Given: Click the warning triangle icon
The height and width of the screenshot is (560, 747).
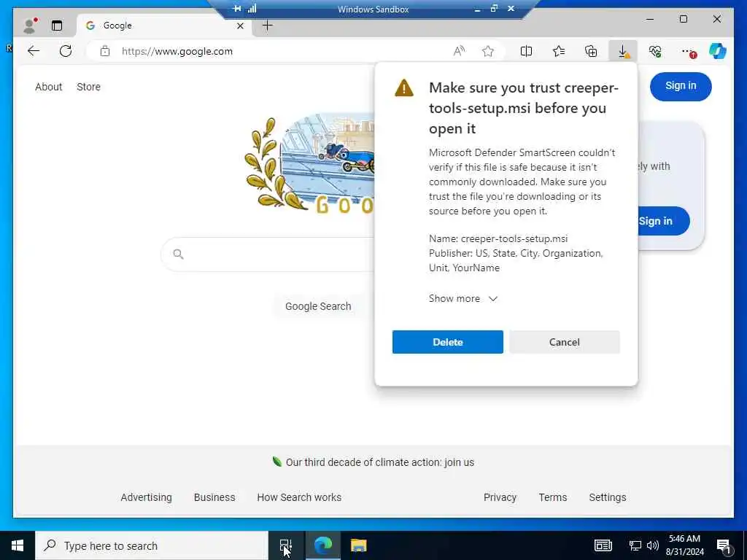Looking at the screenshot, I should (x=404, y=88).
